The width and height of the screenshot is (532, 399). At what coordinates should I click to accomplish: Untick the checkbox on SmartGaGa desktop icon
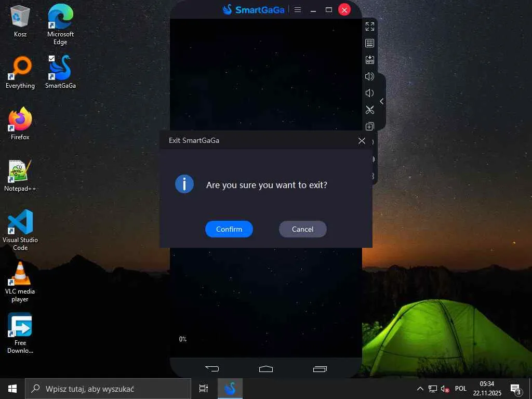coord(51,58)
